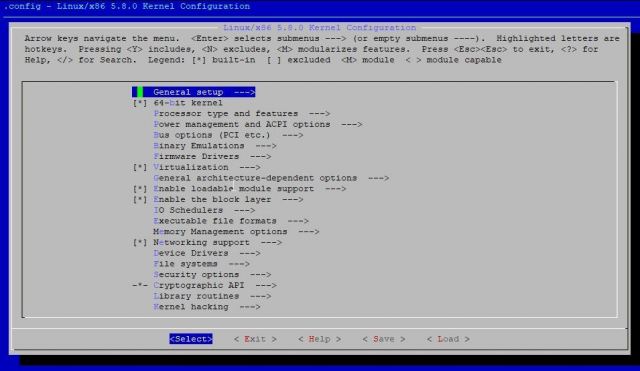This screenshot has height=371, width=640.
Task: Open Security options submenu
Action: click(x=212, y=275)
